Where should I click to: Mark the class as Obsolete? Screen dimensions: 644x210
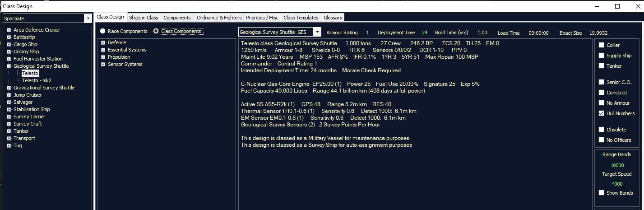[601, 130]
